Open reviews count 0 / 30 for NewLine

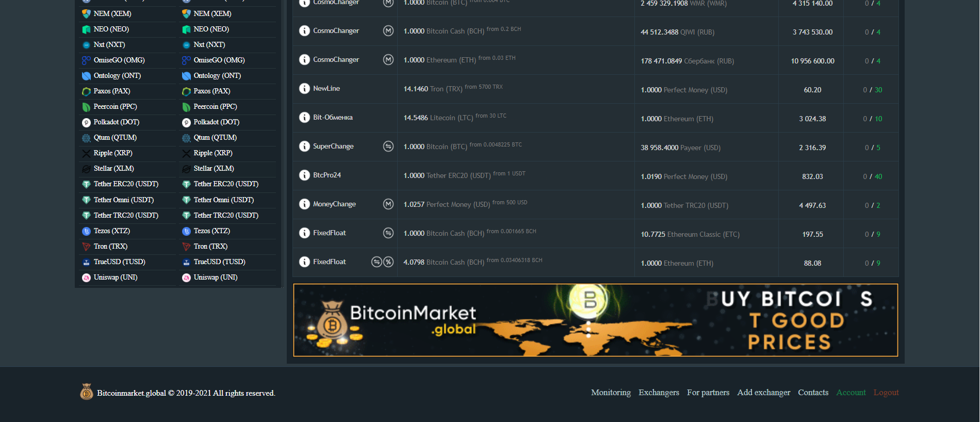click(872, 90)
